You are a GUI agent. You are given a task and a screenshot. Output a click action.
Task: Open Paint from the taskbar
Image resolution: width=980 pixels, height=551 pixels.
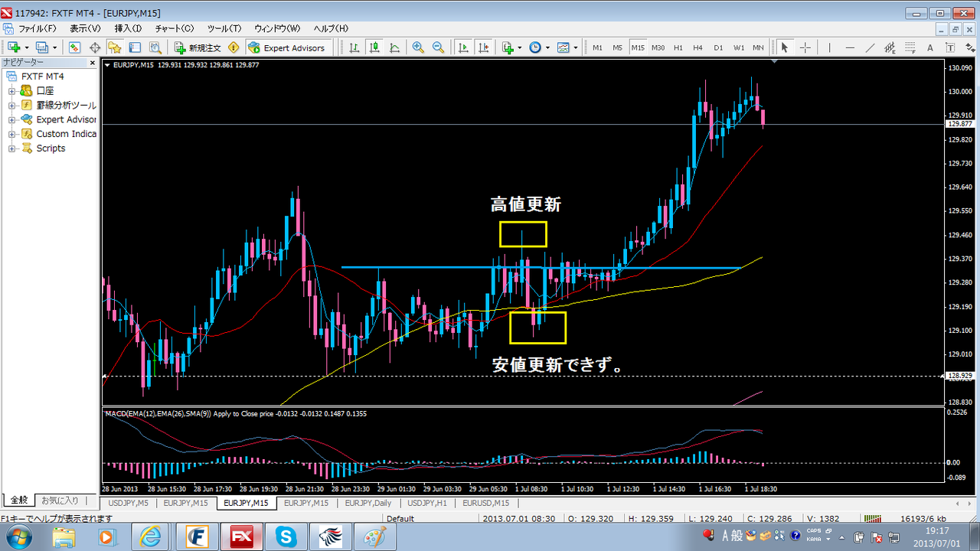pyautogui.click(x=376, y=536)
